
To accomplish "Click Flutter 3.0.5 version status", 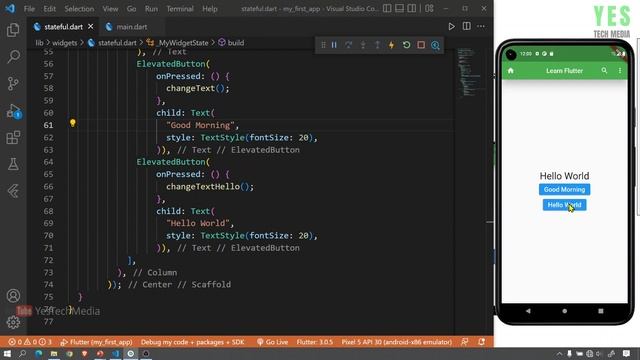I will (x=315, y=342).
